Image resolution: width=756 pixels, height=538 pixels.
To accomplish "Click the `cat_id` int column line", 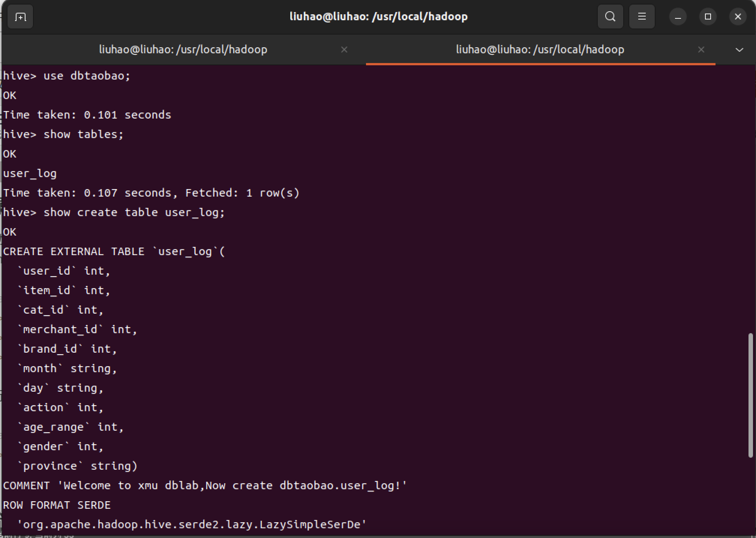I will (x=60, y=310).
